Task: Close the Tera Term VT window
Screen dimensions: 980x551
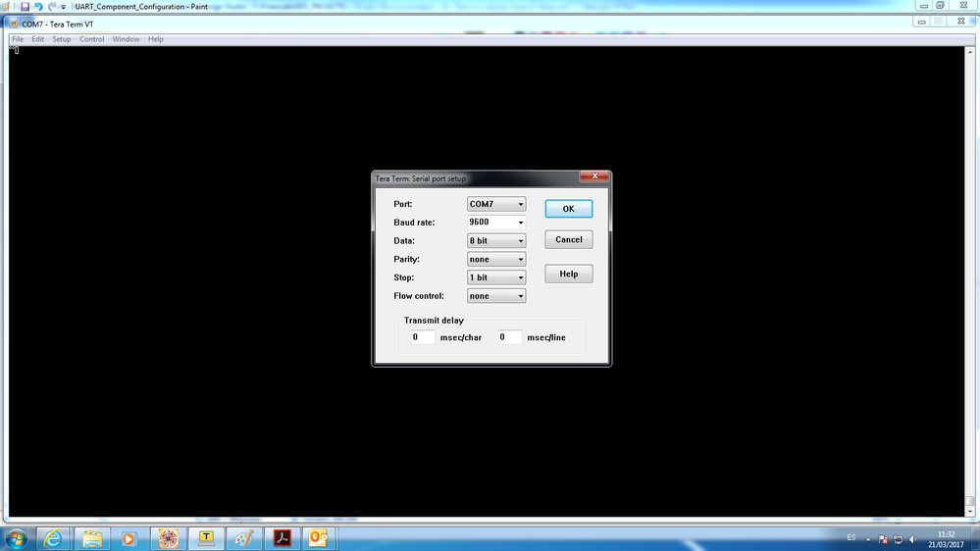Action: pyautogui.click(x=960, y=22)
